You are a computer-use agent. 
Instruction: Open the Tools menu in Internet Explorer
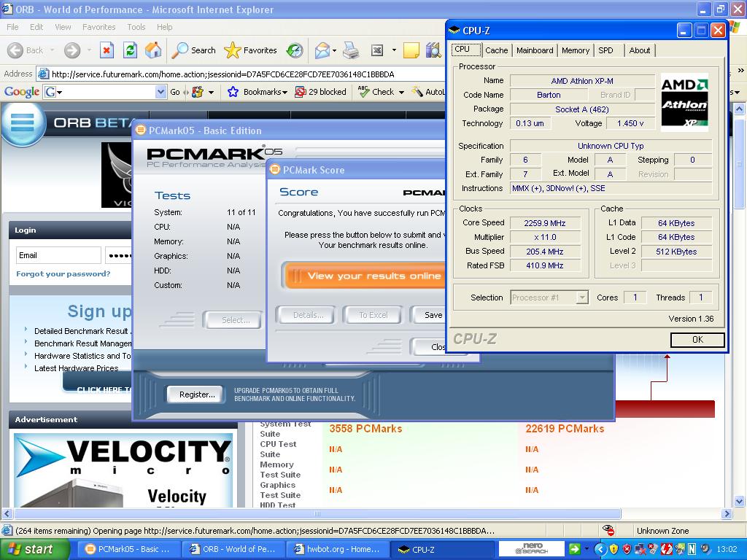pyautogui.click(x=136, y=27)
